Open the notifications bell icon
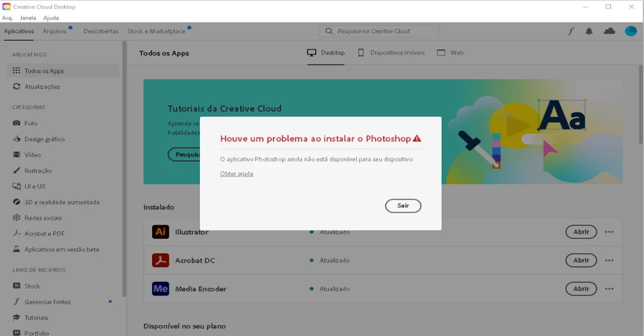This screenshot has height=336, width=644. 589,31
